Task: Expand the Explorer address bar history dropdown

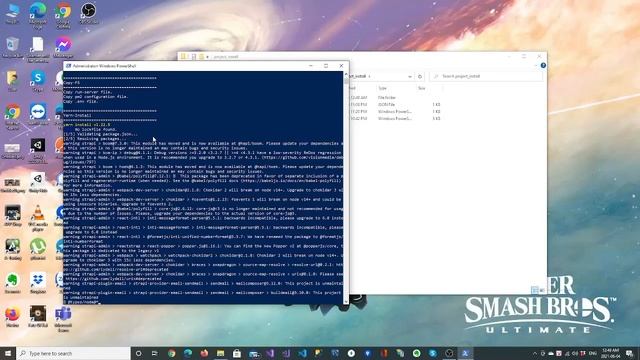Action: 409,76
